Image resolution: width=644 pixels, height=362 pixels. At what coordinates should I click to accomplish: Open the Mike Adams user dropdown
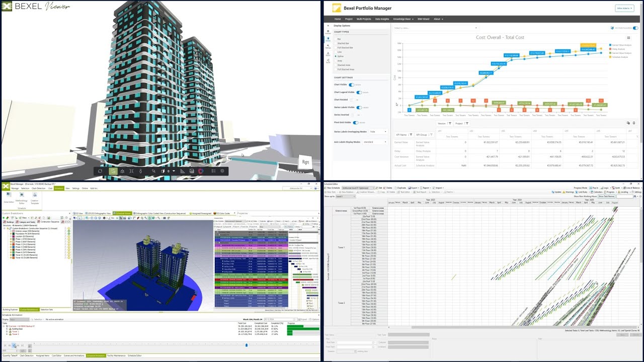pyautogui.click(x=624, y=8)
